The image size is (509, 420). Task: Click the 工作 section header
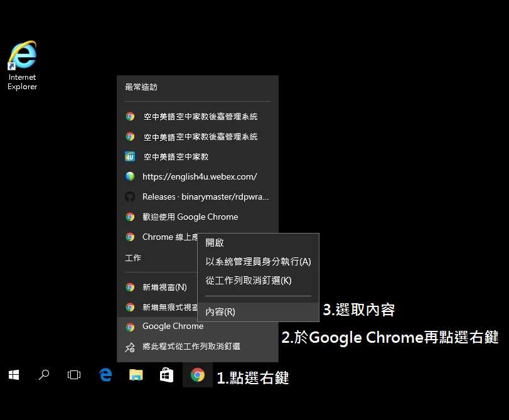133,258
